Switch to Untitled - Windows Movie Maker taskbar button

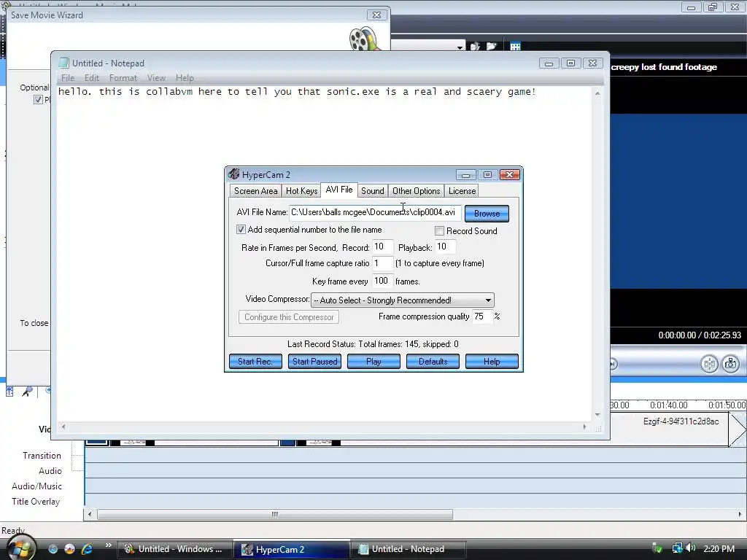(x=175, y=549)
